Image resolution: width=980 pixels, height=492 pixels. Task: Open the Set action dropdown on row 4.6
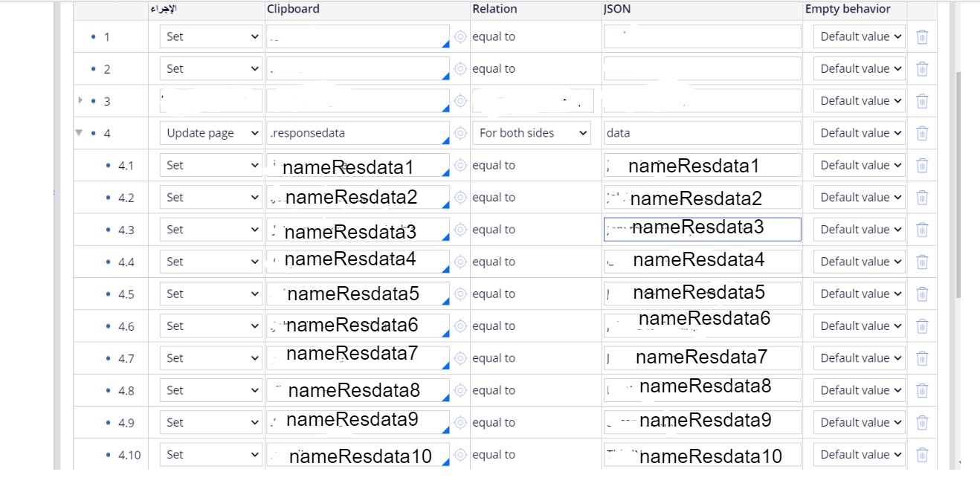210,326
